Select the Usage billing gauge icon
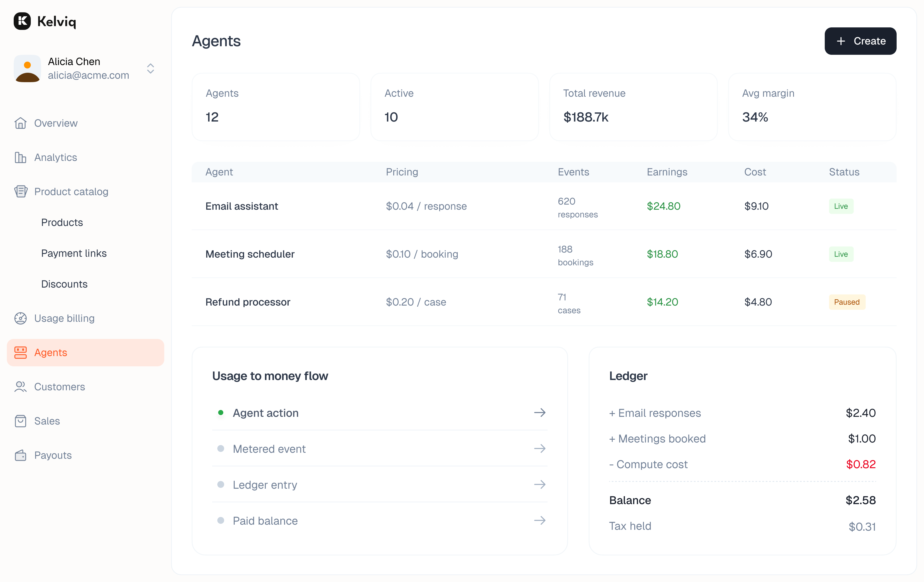Viewport: 924px width, 582px height. (21, 318)
